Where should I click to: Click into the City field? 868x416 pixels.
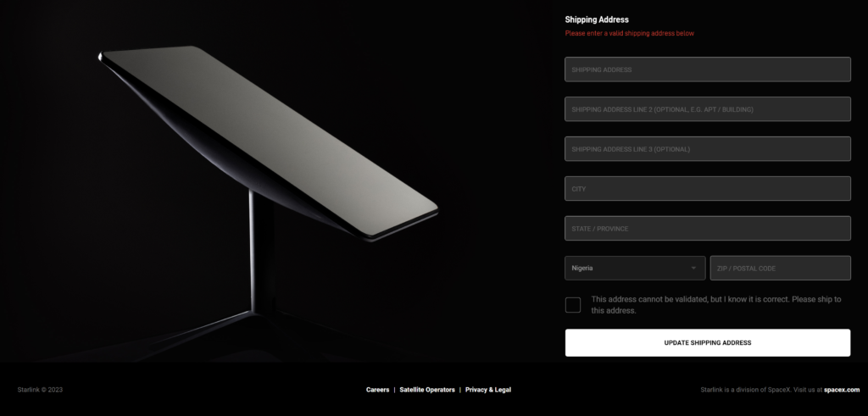(708, 189)
